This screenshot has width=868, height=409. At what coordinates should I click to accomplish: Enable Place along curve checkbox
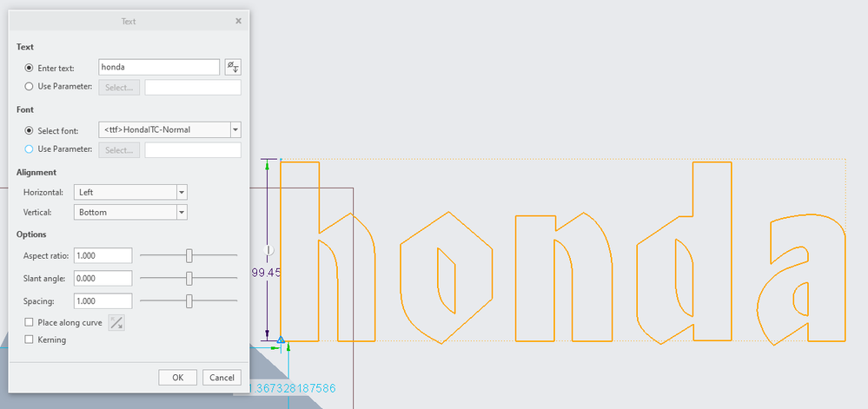[29, 322]
